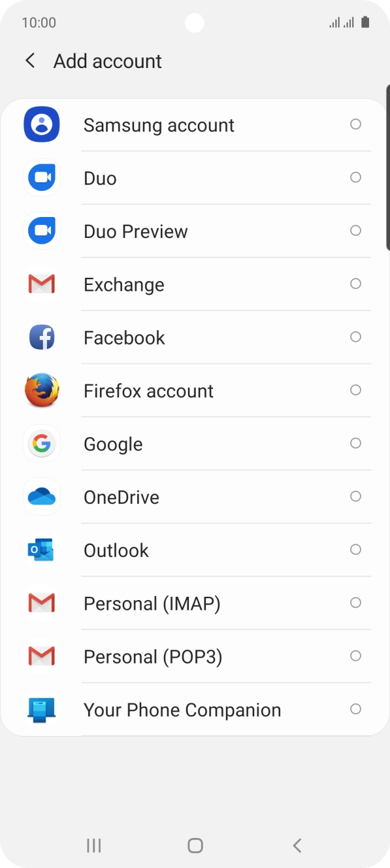Tap the Facebook icon
The height and width of the screenshot is (868, 390).
(x=42, y=337)
